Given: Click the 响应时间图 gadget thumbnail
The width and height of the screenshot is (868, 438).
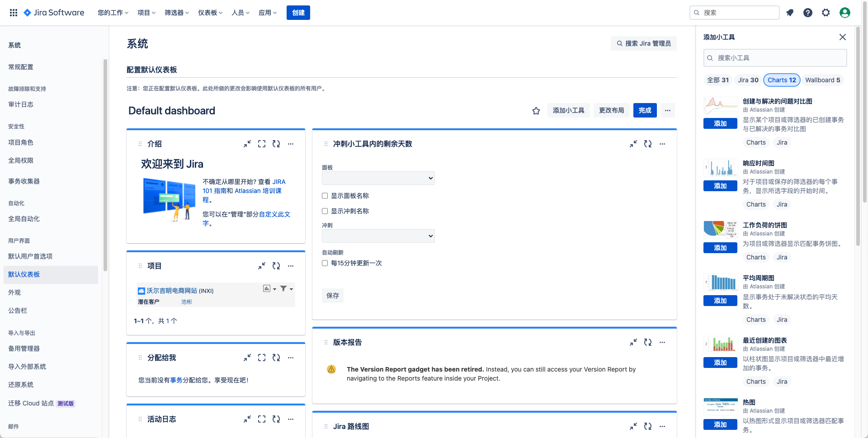Looking at the screenshot, I should tap(720, 168).
